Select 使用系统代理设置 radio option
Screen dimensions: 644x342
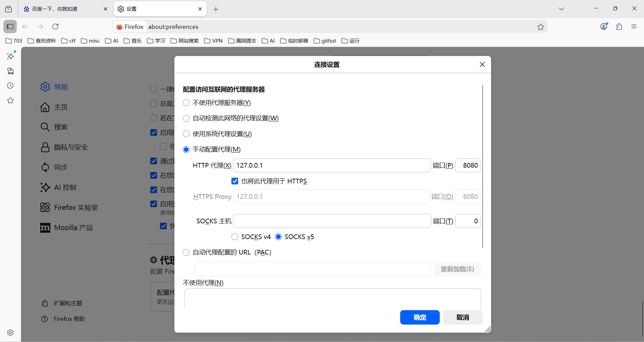point(186,134)
